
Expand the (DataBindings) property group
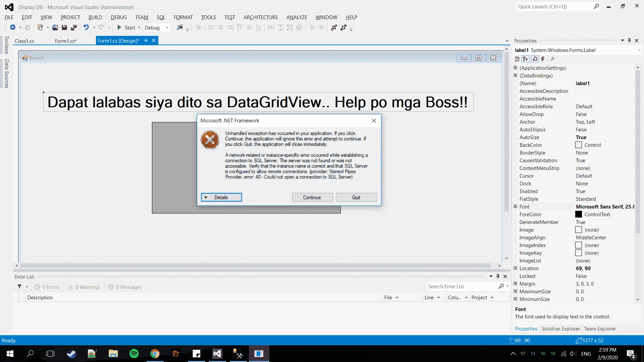(x=516, y=75)
